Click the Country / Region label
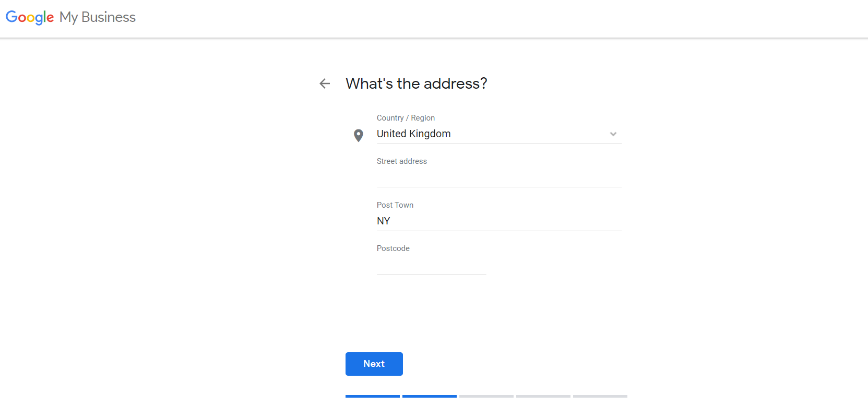The height and width of the screenshot is (418, 868). pyautogui.click(x=406, y=118)
